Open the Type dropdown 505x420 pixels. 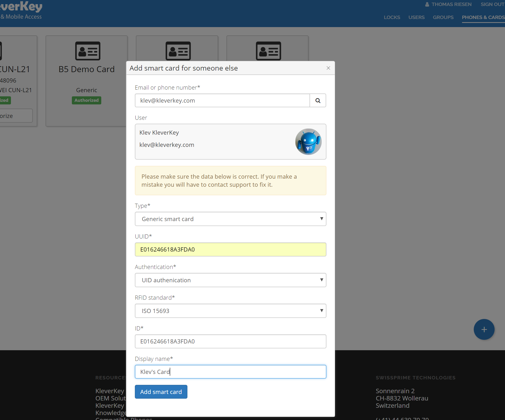(230, 219)
